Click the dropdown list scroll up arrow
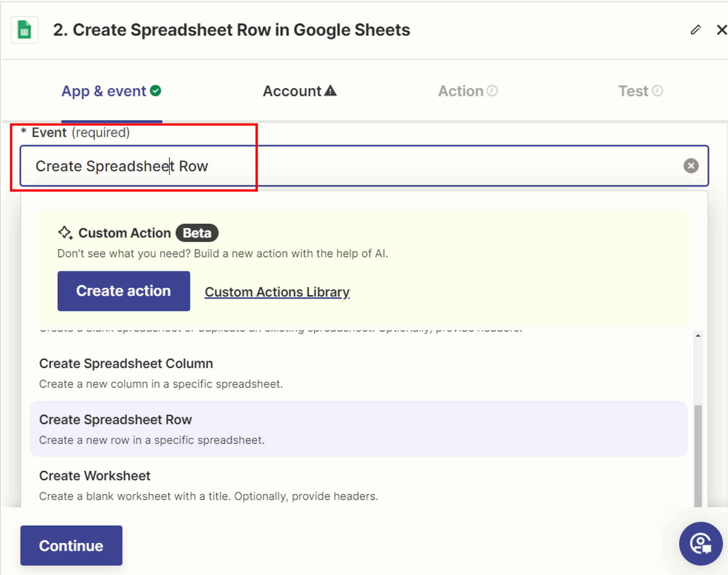This screenshot has height=575, width=728. click(698, 336)
